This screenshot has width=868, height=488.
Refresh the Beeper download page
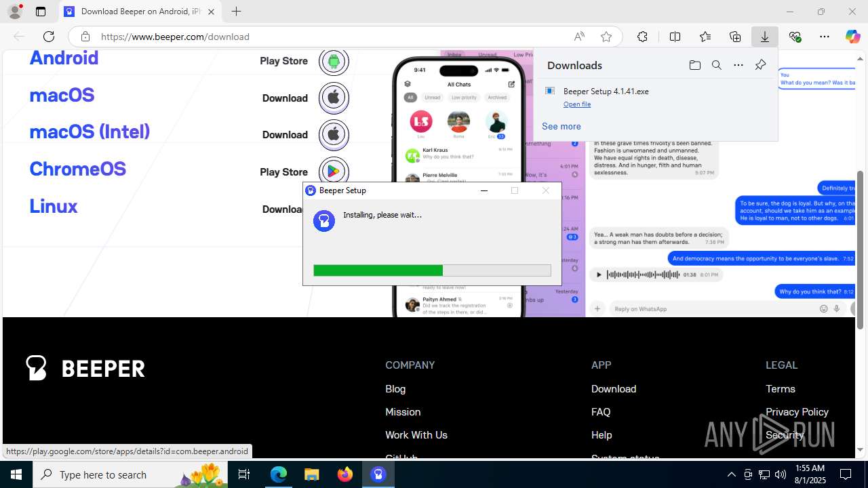(x=49, y=37)
